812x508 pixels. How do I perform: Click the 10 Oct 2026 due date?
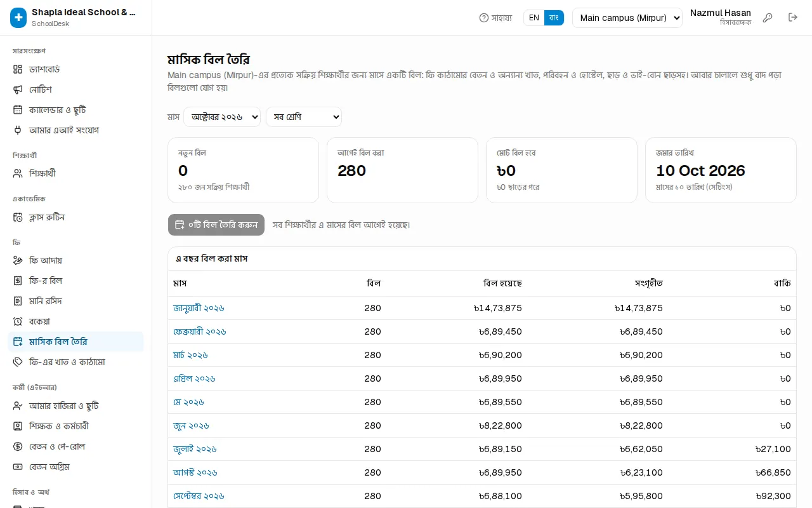click(x=700, y=171)
